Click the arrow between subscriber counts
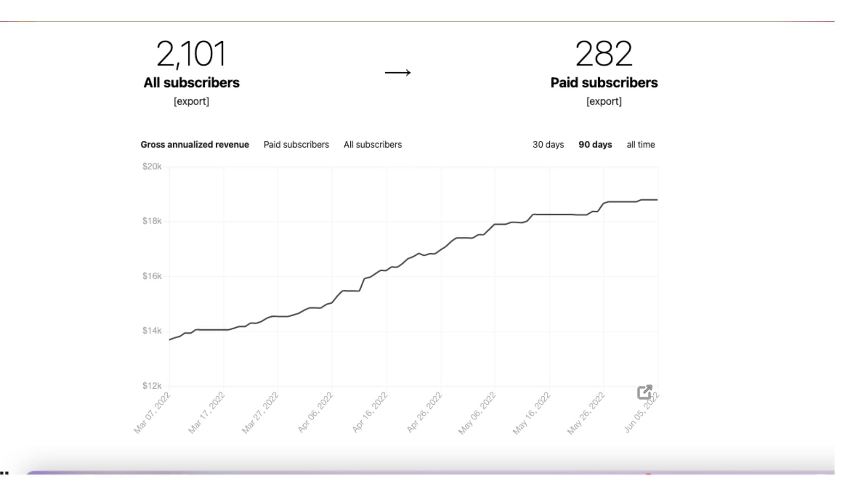This screenshot has height=488, width=868. 398,73
